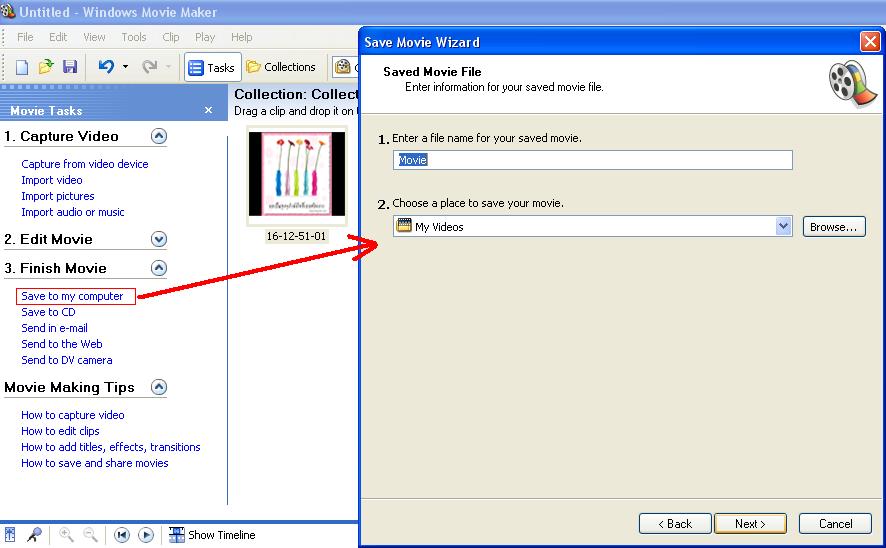The image size is (886, 548).
Task: Click the Zoom Timeline In icon
Action: click(x=66, y=534)
